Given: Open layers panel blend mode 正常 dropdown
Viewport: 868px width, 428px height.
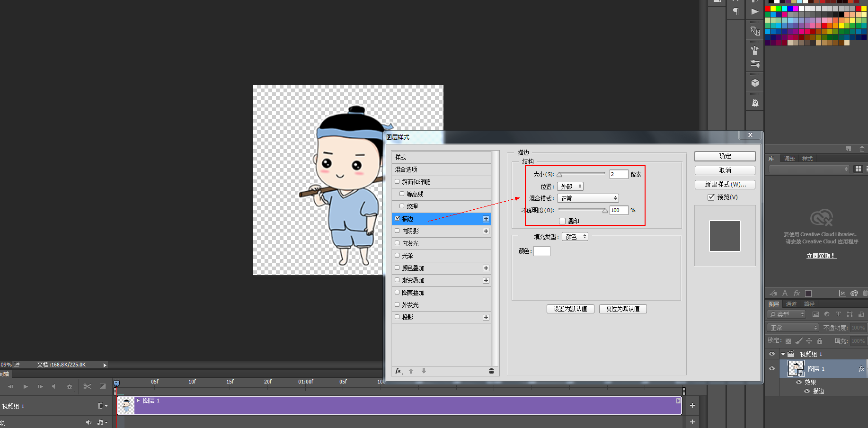Looking at the screenshot, I should point(793,328).
